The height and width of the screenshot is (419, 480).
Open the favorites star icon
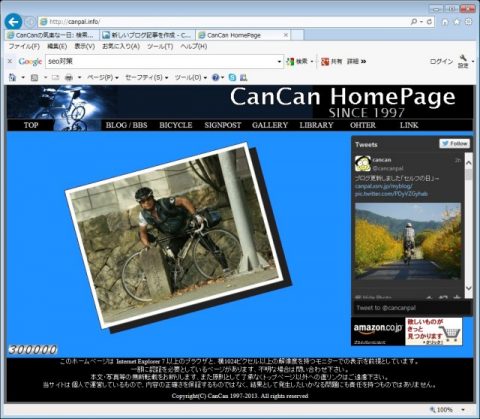pyautogui.click(x=457, y=22)
